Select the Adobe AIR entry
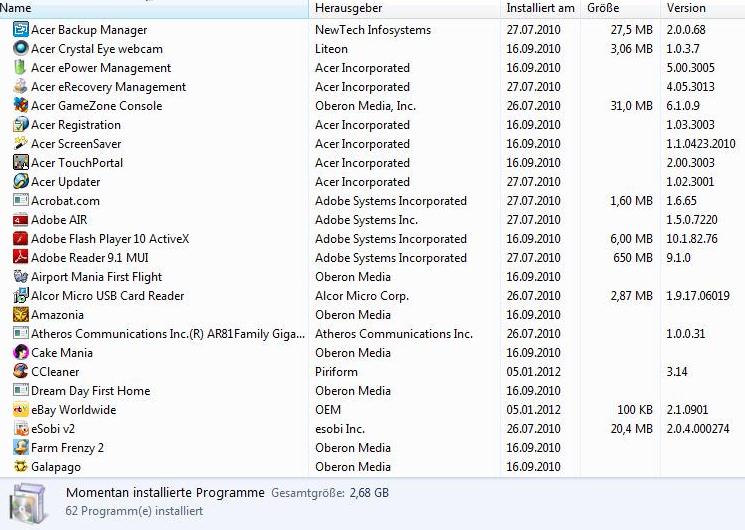745x530 pixels. 59,220
